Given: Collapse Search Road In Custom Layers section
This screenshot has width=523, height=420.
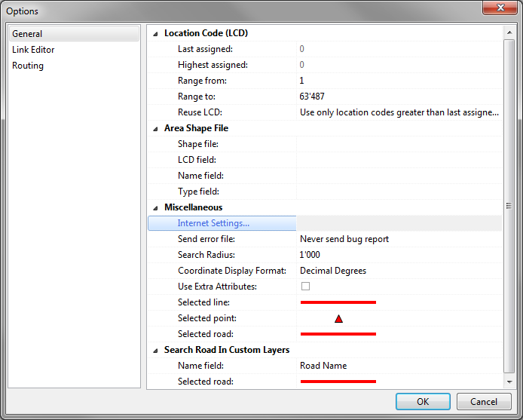Looking at the screenshot, I should point(156,351).
